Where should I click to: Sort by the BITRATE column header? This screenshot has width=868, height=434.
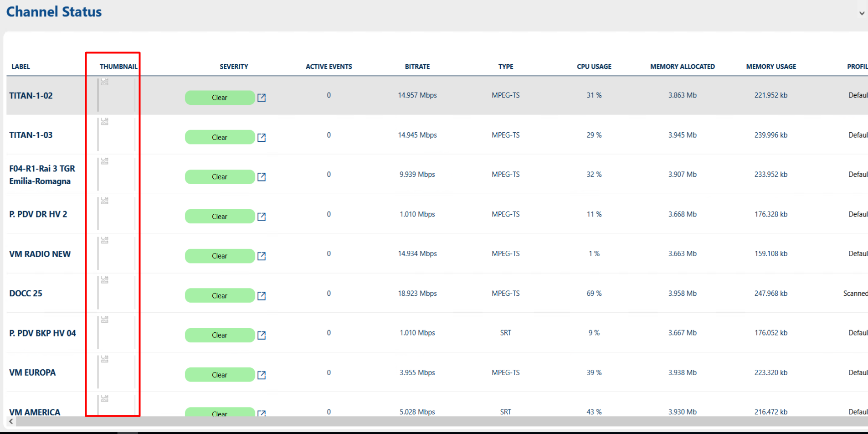[x=417, y=67]
